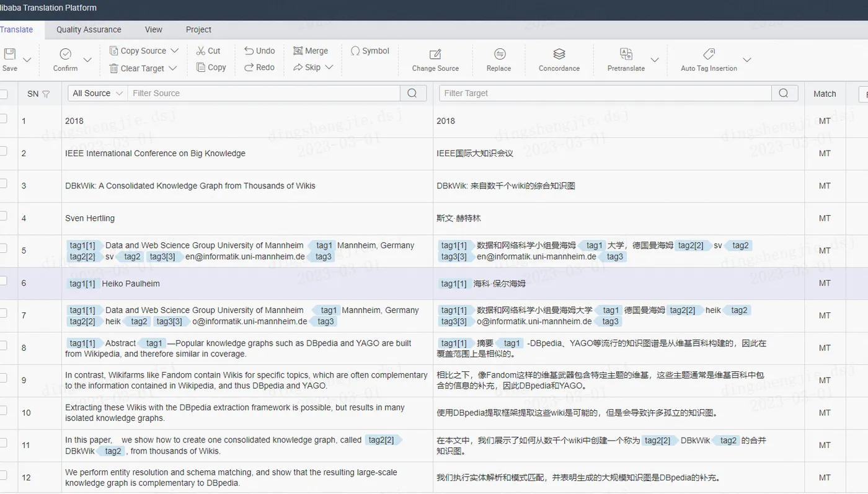
Task: Click source text starting 'We perform entity resolution'
Action: coord(231,477)
